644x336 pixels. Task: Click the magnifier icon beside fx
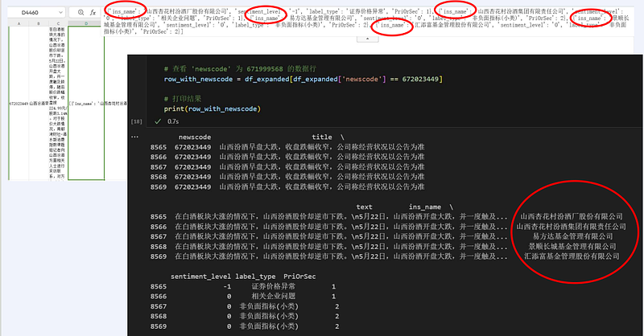click(81, 13)
